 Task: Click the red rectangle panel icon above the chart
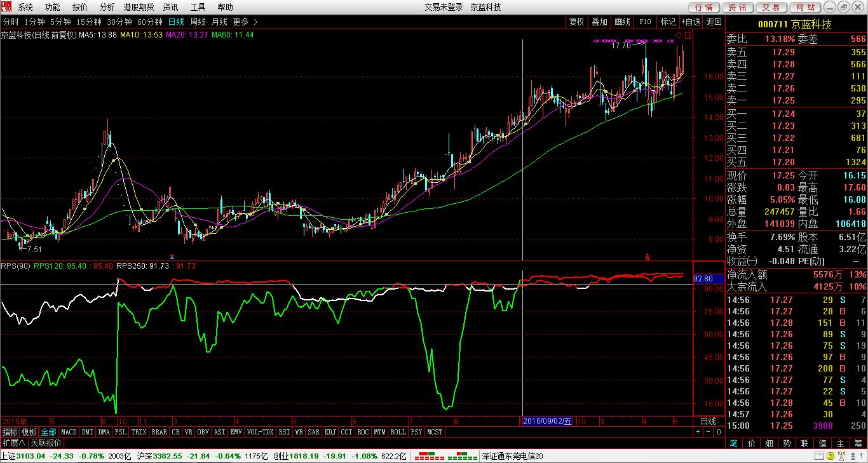[688, 35]
